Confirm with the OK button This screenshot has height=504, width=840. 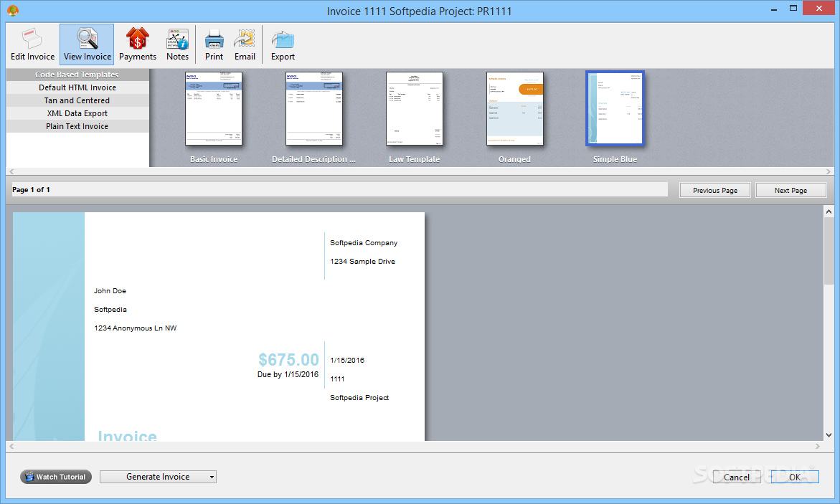tap(795, 477)
